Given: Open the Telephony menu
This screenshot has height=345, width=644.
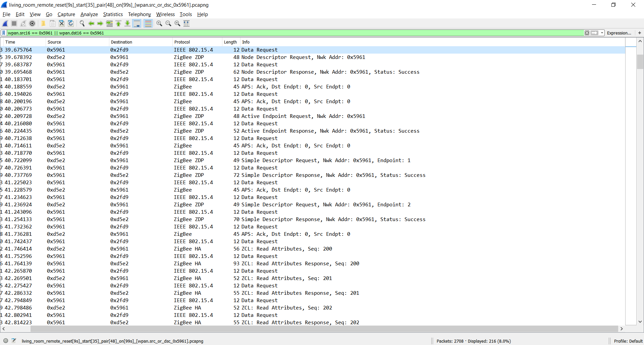Looking at the screenshot, I should point(139,14).
